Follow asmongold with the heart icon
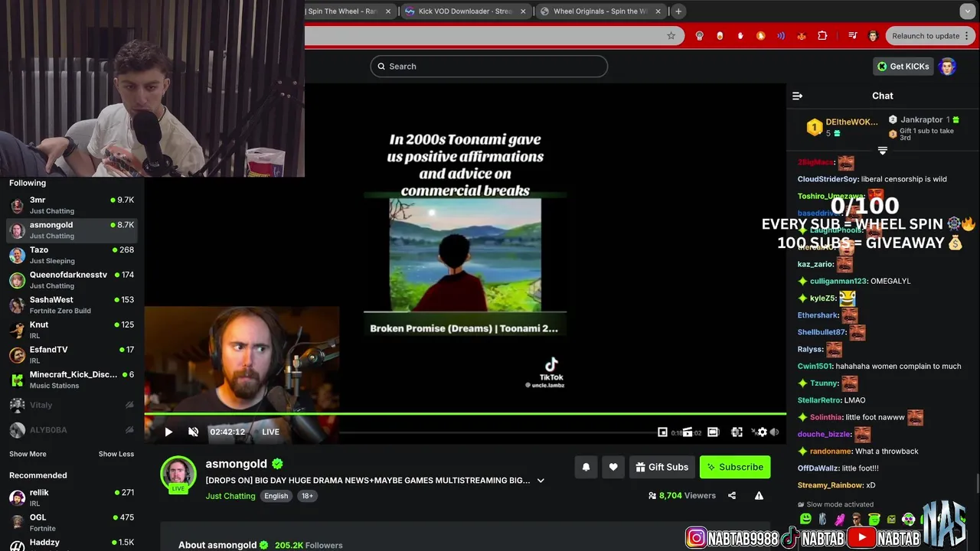 pyautogui.click(x=613, y=467)
